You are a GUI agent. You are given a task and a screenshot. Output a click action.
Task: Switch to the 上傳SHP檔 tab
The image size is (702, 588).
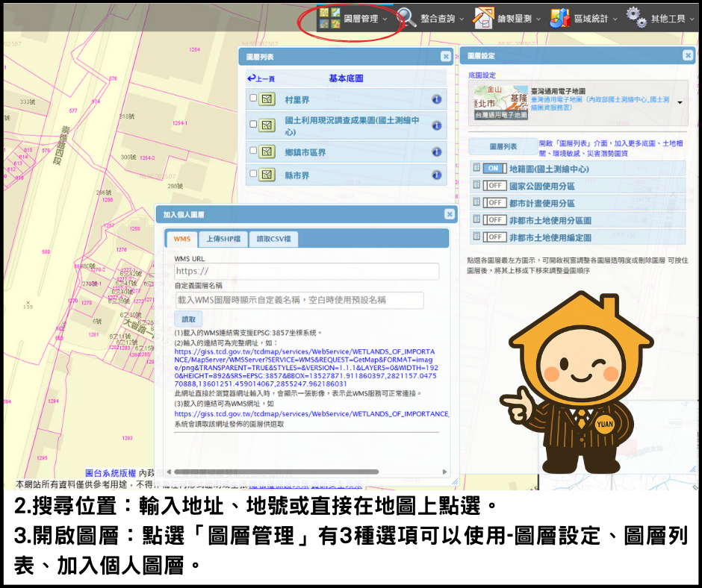click(x=223, y=239)
